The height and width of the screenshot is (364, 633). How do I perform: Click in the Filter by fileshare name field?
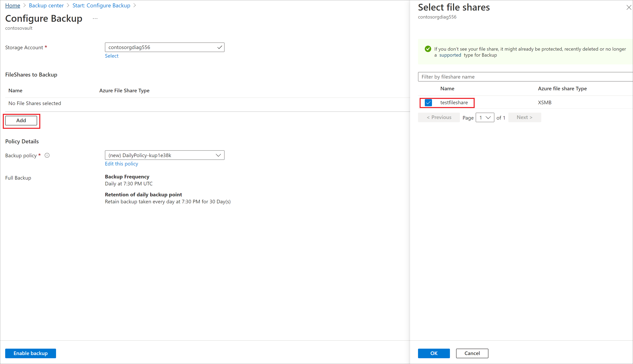(525, 77)
